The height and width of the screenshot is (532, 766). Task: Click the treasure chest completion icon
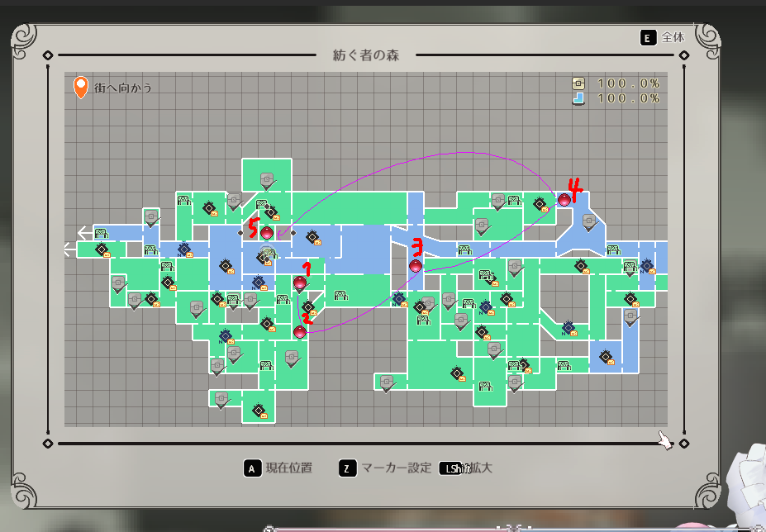578,83
